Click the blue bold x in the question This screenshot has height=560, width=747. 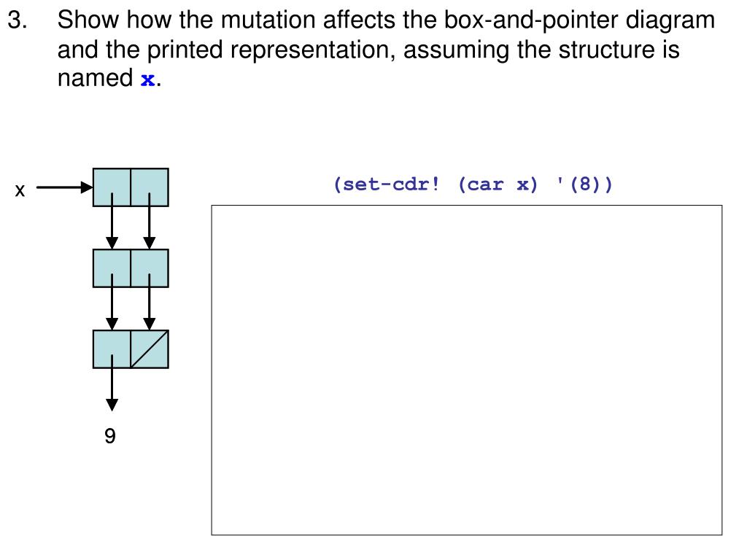(x=147, y=79)
